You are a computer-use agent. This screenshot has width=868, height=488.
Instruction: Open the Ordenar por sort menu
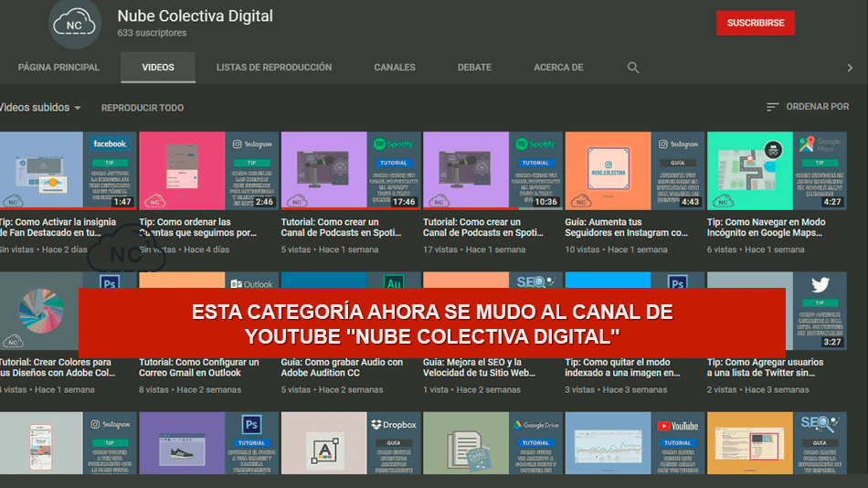point(808,107)
